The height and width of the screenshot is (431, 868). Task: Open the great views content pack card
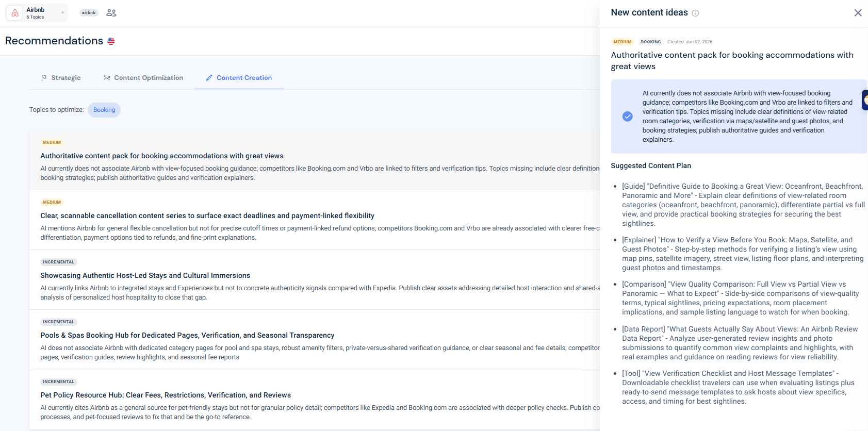tap(315, 160)
